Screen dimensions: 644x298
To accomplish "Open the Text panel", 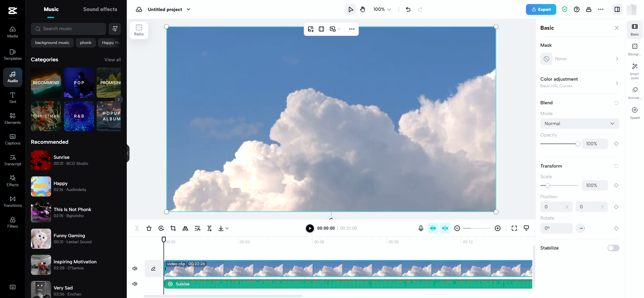I will (13, 98).
